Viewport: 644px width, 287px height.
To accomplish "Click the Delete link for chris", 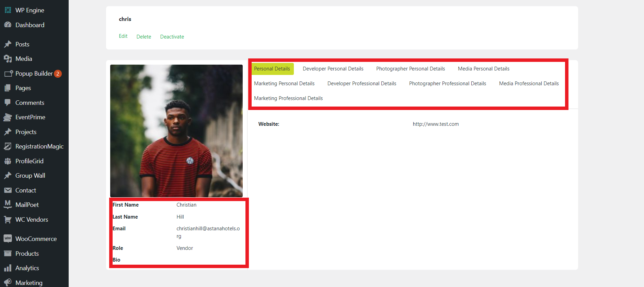I will (x=144, y=37).
